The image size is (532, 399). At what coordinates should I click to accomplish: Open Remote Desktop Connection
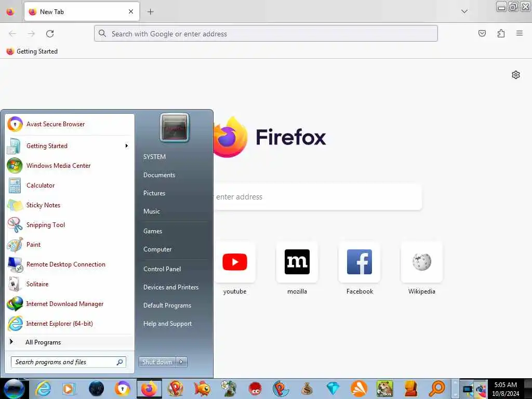[x=70, y=264]
